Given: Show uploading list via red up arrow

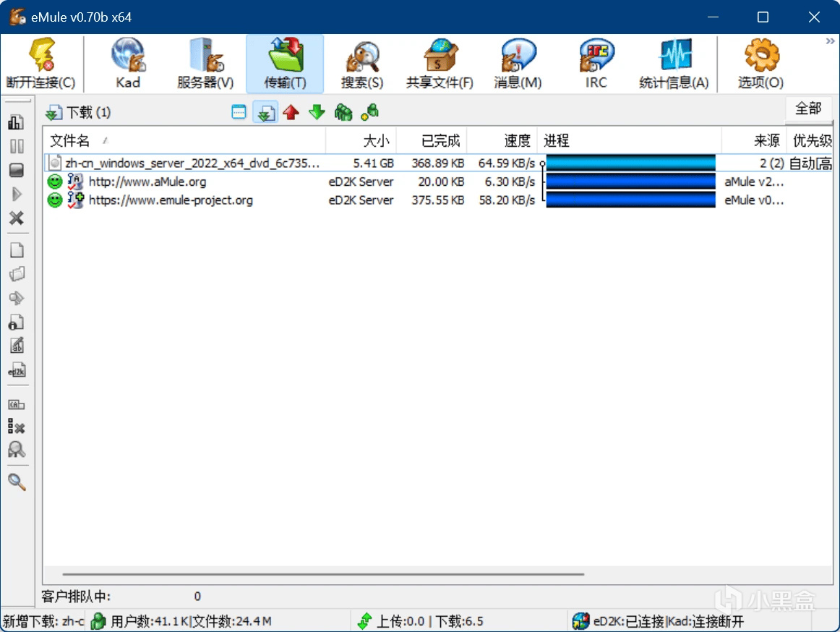Looking at the screenshot, I should pos(291,112).
